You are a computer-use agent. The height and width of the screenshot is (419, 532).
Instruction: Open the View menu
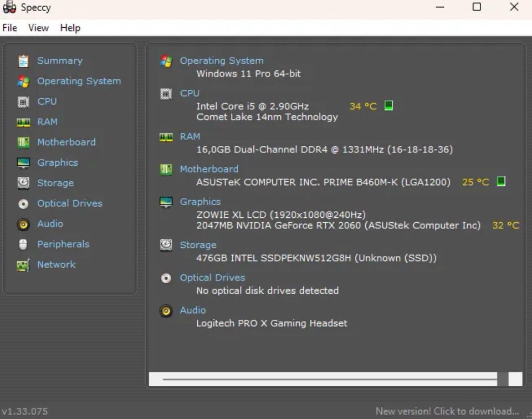click(x=38, y=28)
